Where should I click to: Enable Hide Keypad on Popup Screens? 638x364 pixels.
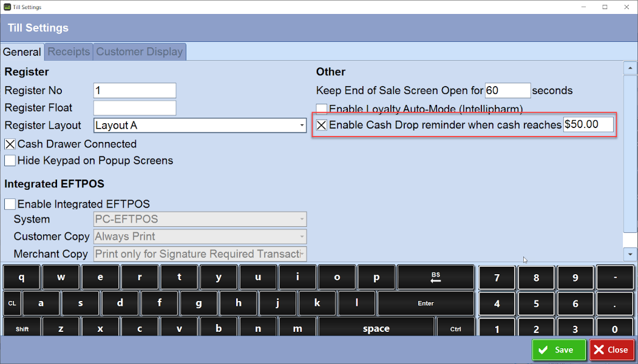pyautogui.click(x=10, y=160)
